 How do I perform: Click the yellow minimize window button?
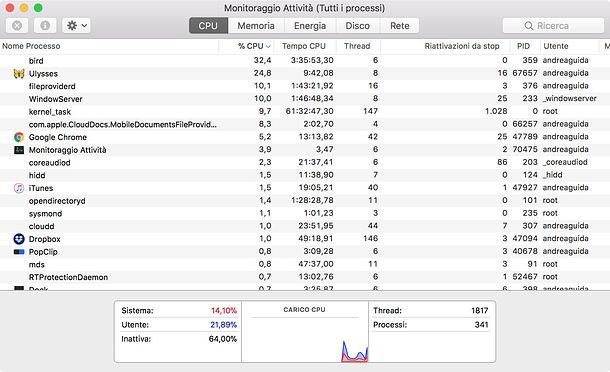click(x=24, y=8)
